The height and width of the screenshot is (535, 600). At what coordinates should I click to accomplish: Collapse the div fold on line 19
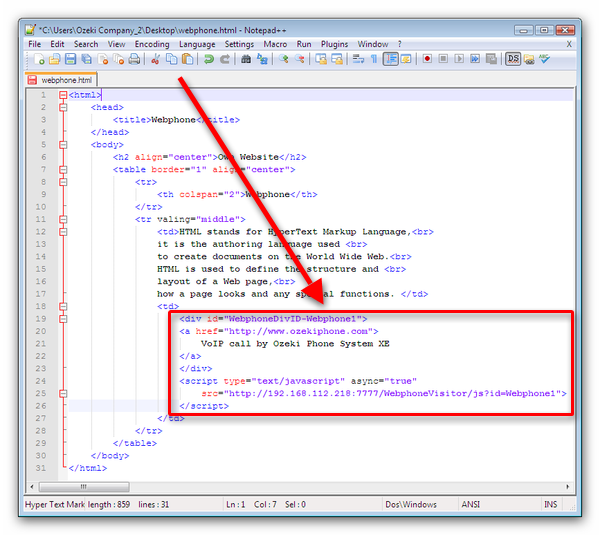pyautogui.click(x=63, y=319)
